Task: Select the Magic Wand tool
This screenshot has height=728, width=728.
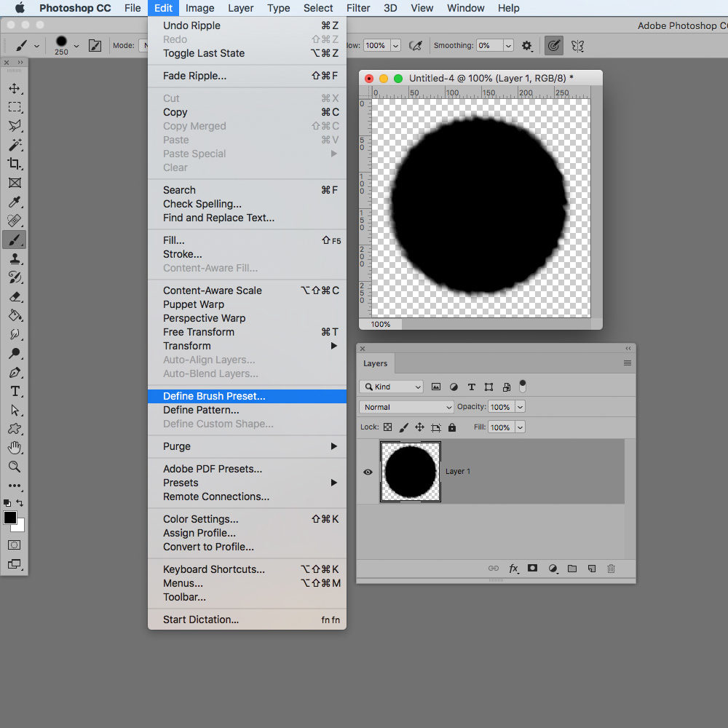Action: 15,145
